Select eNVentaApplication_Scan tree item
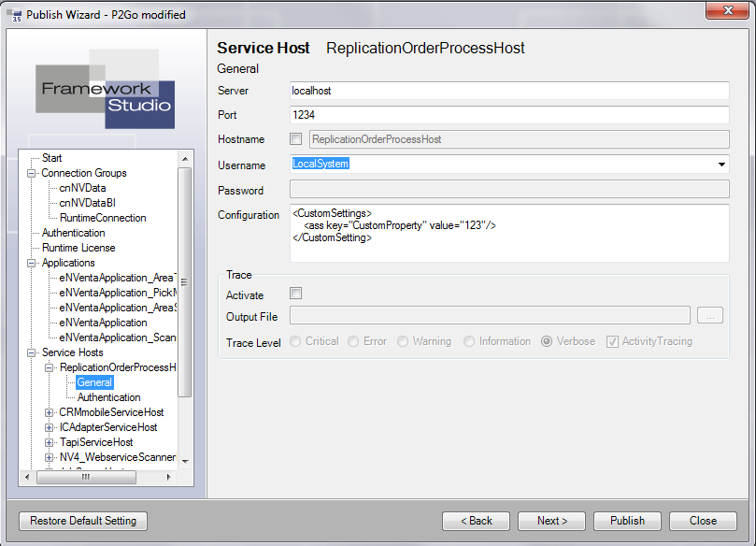This screenshot has height=546, width=756. pyautogui.click(x=118, y=338)
